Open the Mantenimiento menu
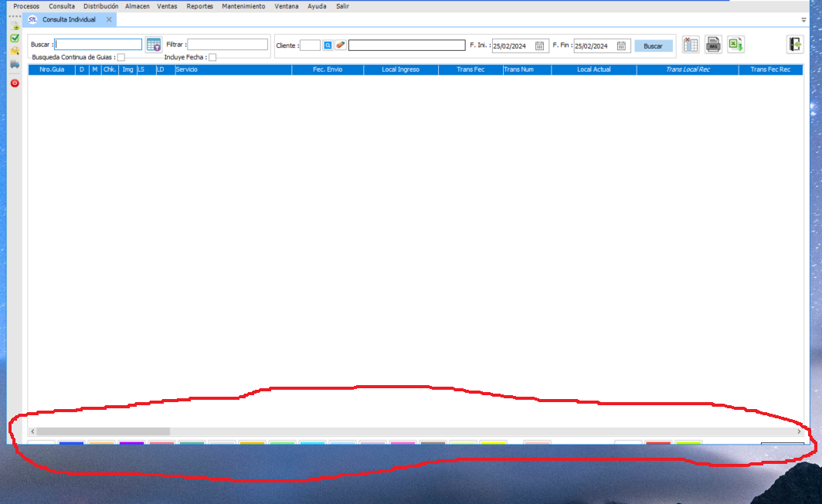822x504 pixels. coord(243,6)
